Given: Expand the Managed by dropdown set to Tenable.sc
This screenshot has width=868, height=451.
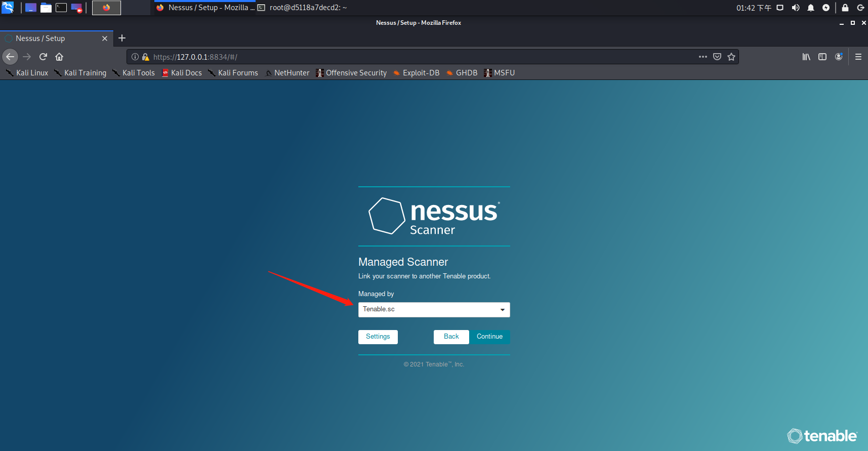Looking at the screenshot, I should point(434,309).
